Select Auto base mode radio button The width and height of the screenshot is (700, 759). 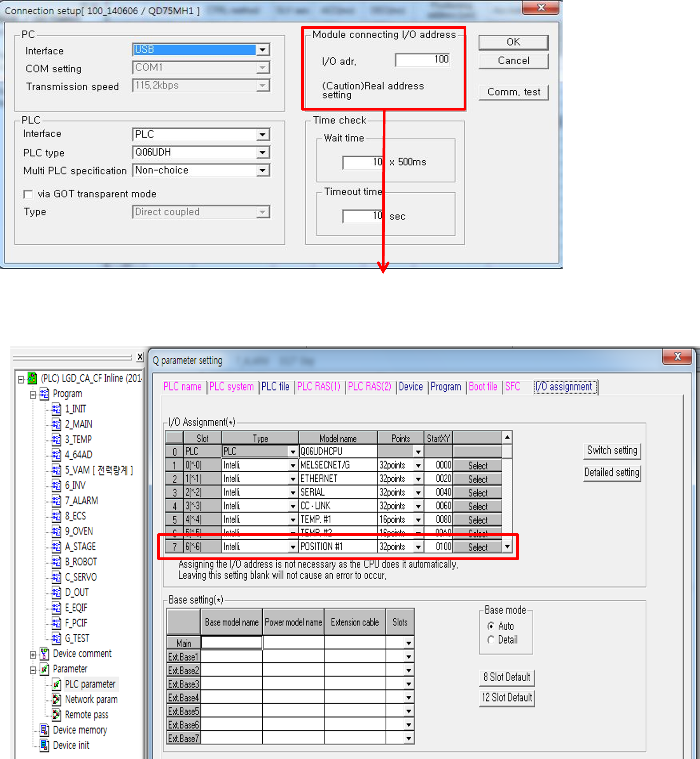[x=491, y=626]
